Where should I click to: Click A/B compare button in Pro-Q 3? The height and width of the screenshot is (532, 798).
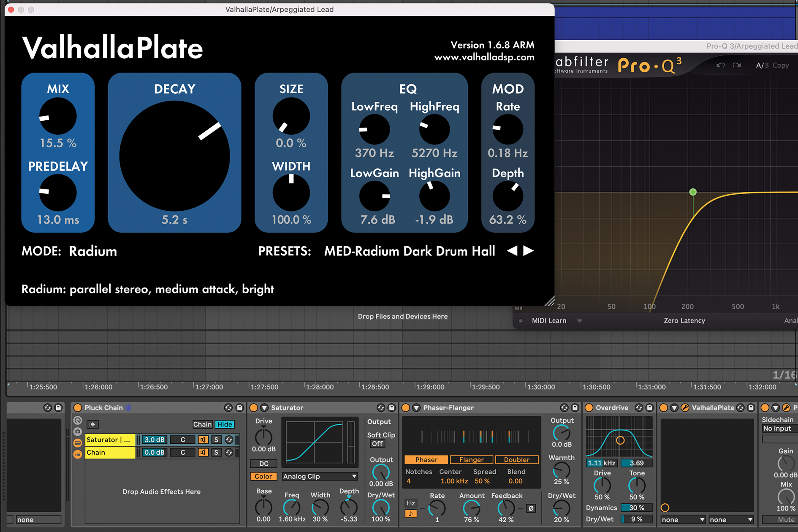pos(762,65)
